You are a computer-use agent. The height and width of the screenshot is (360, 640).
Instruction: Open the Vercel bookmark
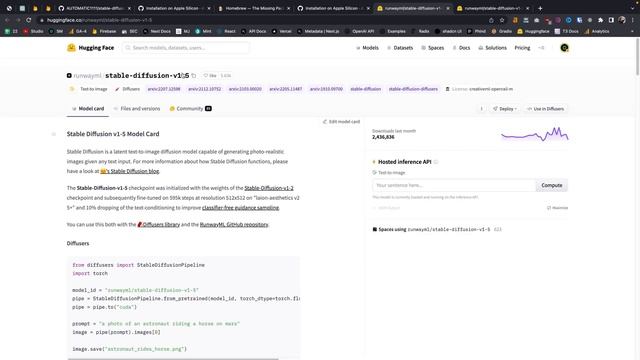pos(282,31)
